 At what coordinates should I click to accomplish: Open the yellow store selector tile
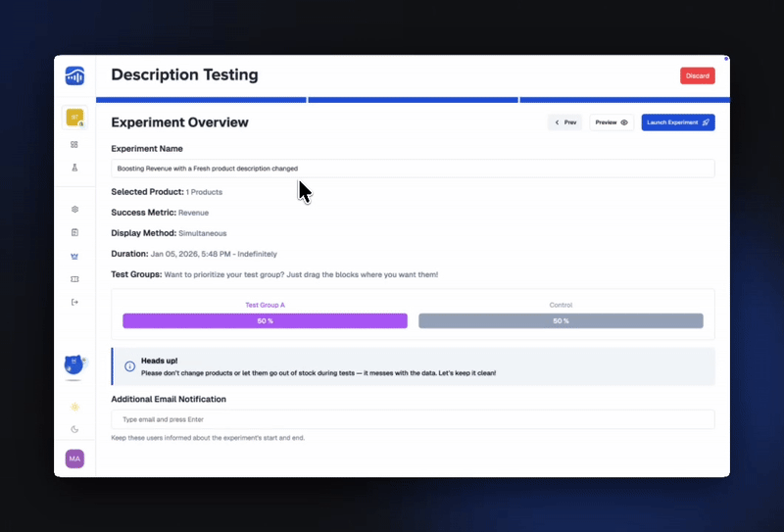tap(74, 118)
